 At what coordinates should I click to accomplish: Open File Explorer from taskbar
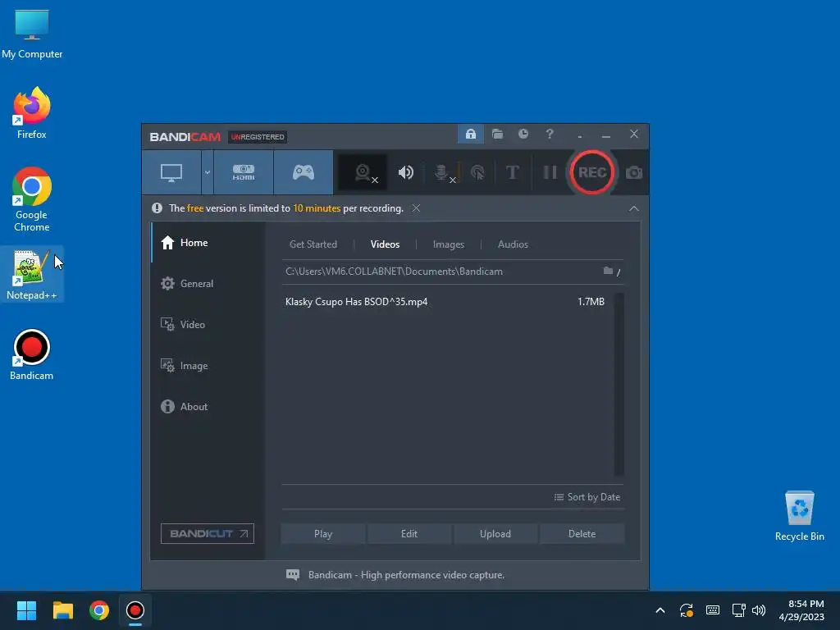(x=62, y=610)
